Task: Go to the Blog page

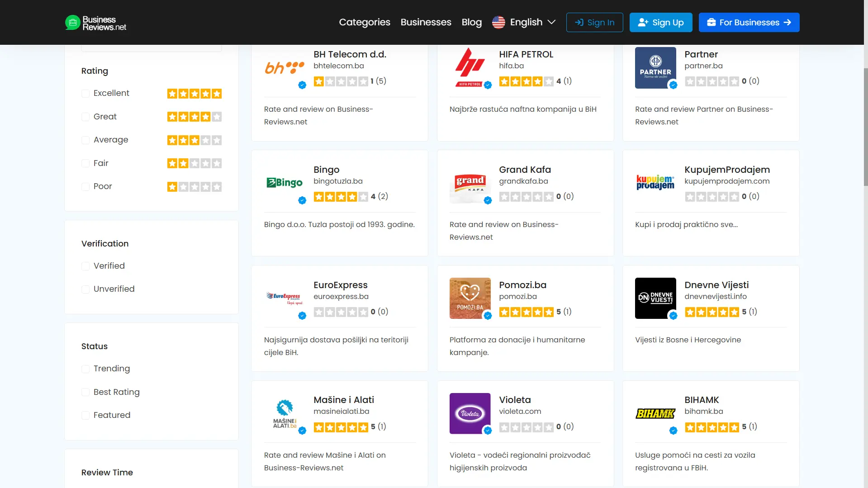Action: click(x=471, y=22)
